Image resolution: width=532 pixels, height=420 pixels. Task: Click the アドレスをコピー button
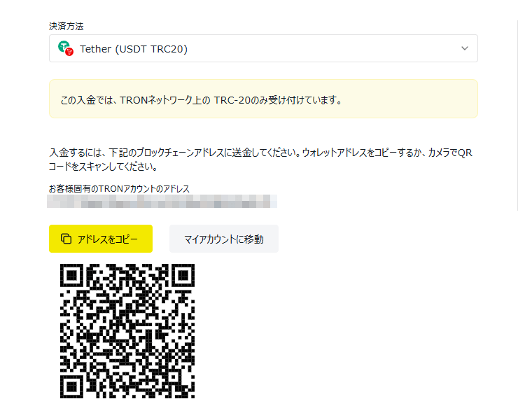(101, 239)
